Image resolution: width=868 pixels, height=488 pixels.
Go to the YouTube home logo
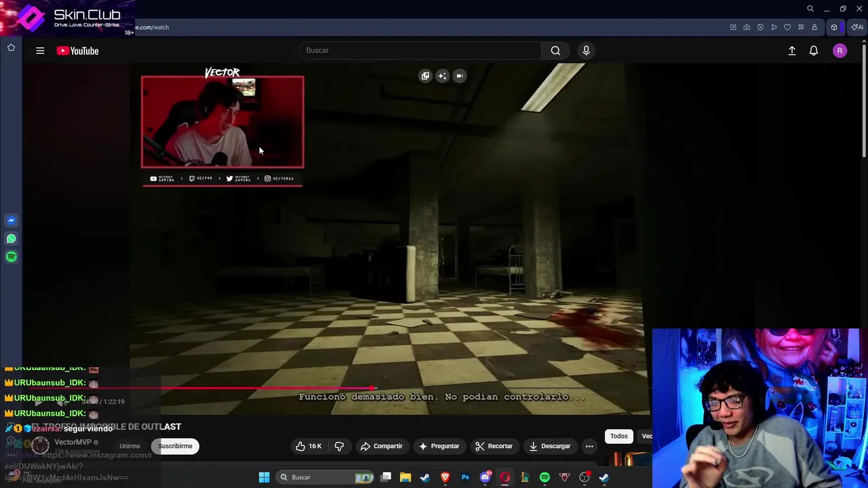click(77, 51)
